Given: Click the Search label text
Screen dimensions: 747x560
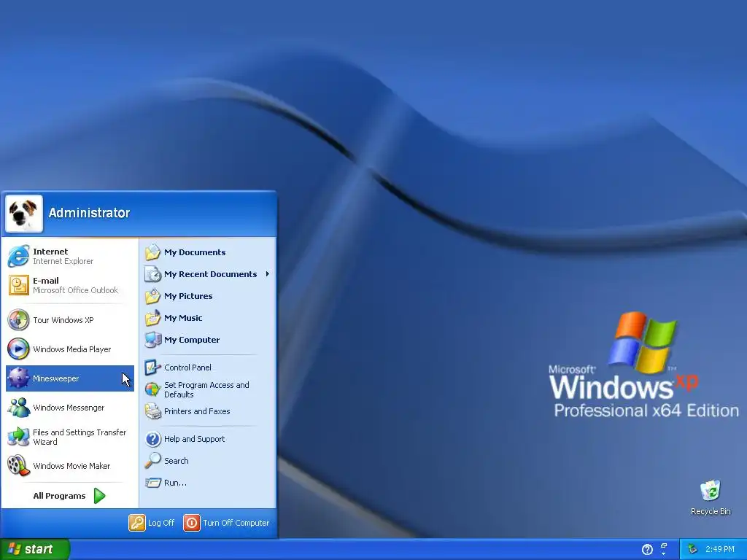Looking at the screenshot, I should coord(177,461).
